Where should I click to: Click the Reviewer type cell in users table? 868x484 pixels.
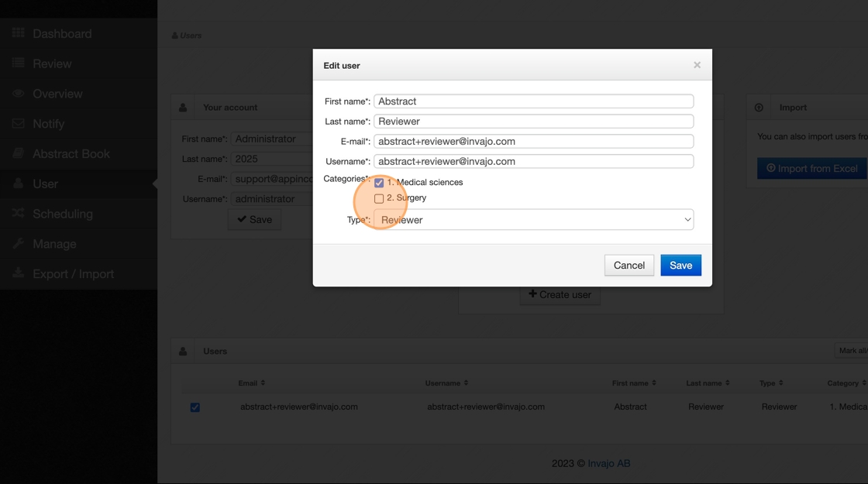click(779, 407)
